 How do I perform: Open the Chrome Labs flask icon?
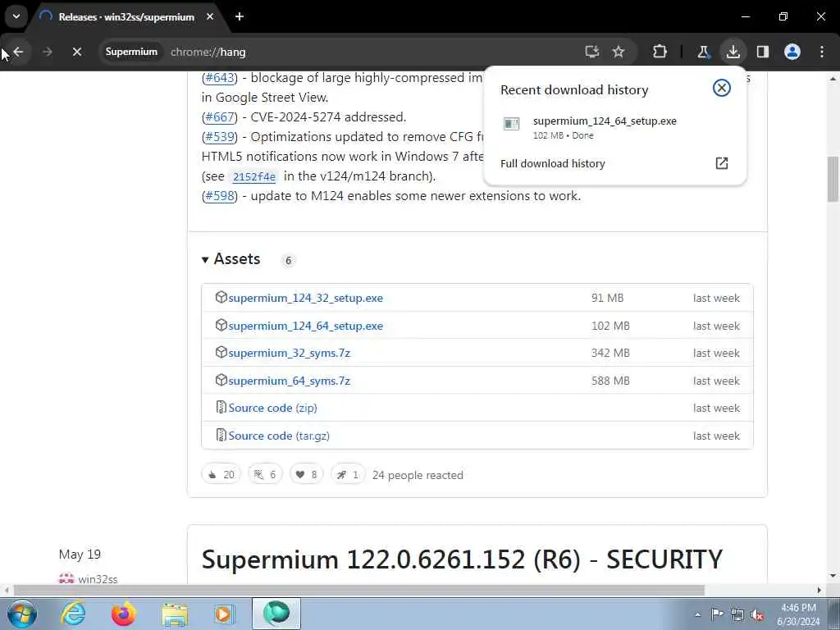[703, 52]
